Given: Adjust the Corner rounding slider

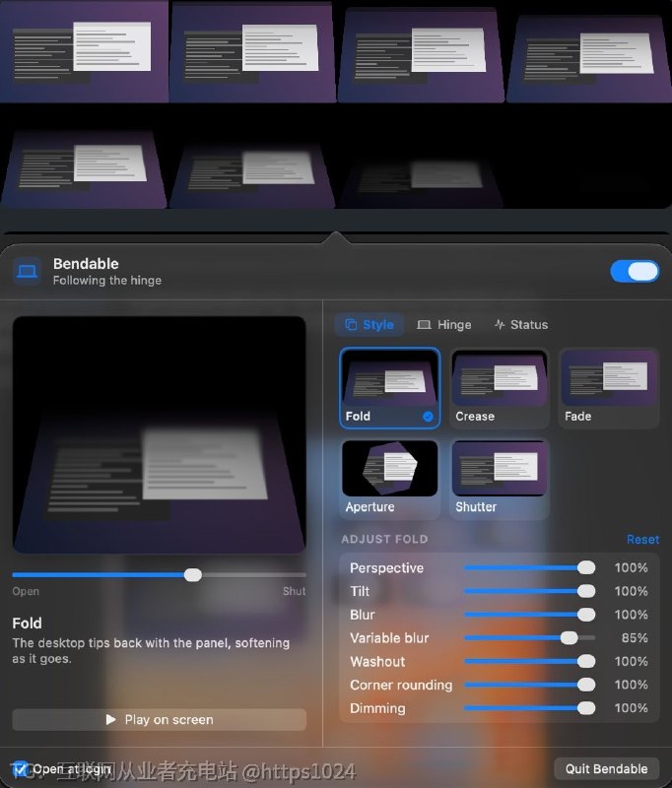Looking at the screenshot, I should (529, 685).
